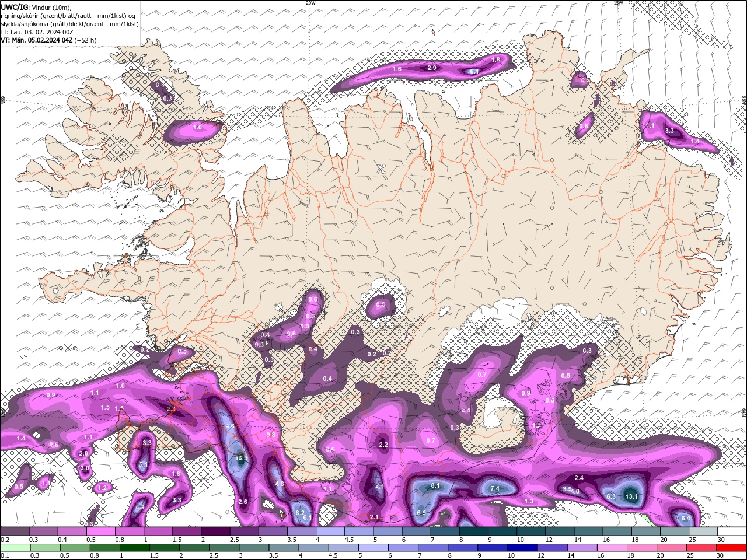Pick the 4.1 value label
Viewport: 747px width, 560px height.
(379, 487)
